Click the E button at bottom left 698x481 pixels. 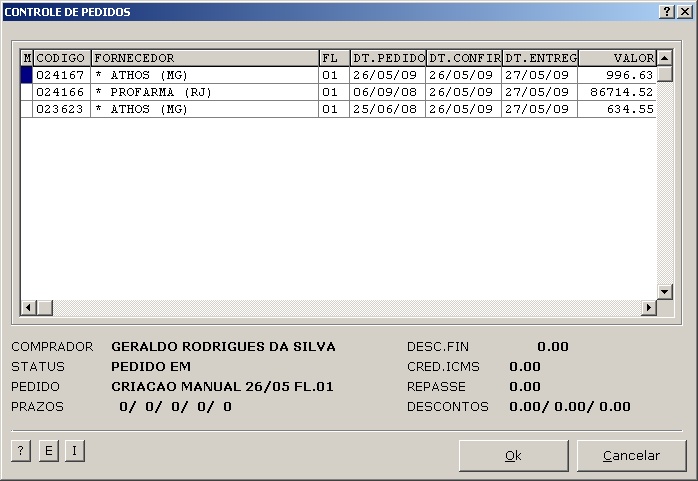tap(47, 451)
